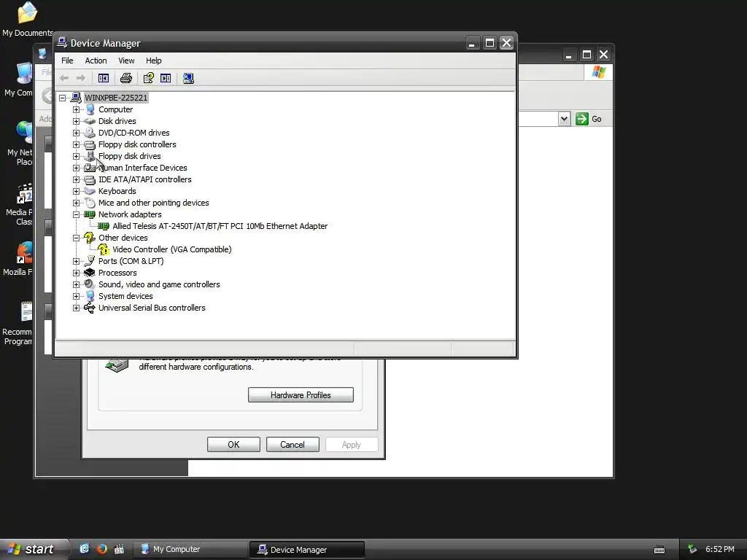Click the Hardware Profiles button

coord(301,394)
